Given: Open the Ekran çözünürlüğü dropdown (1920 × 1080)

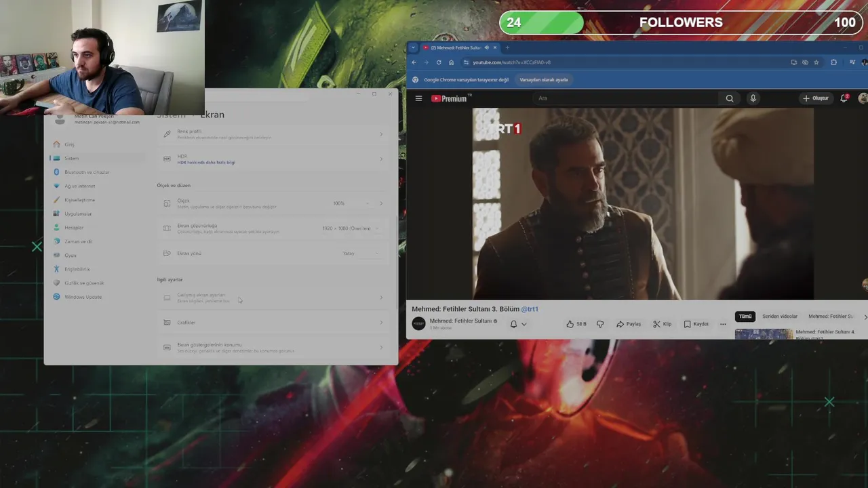Looking at the screenshot, I should tap(351, 228).
